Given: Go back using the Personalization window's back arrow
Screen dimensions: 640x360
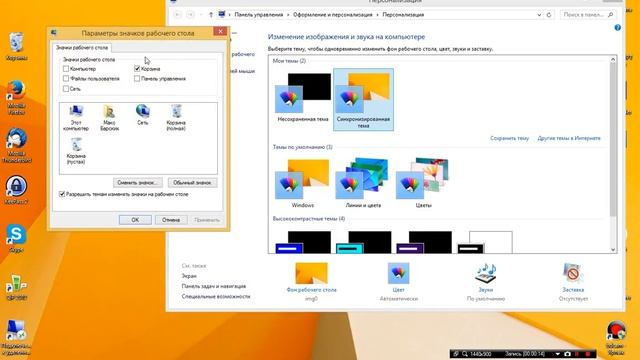Looking at the screenshot, I should tap(178, 15).
